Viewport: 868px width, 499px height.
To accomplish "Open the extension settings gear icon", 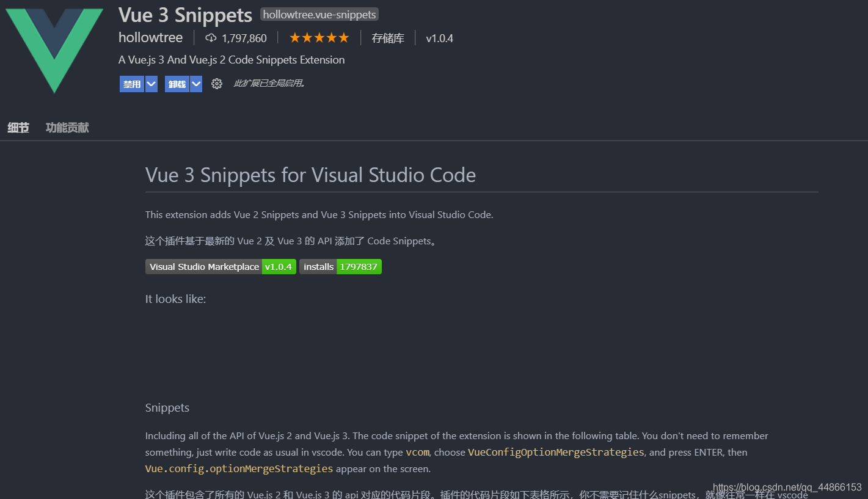I will (x=217, y=84).
